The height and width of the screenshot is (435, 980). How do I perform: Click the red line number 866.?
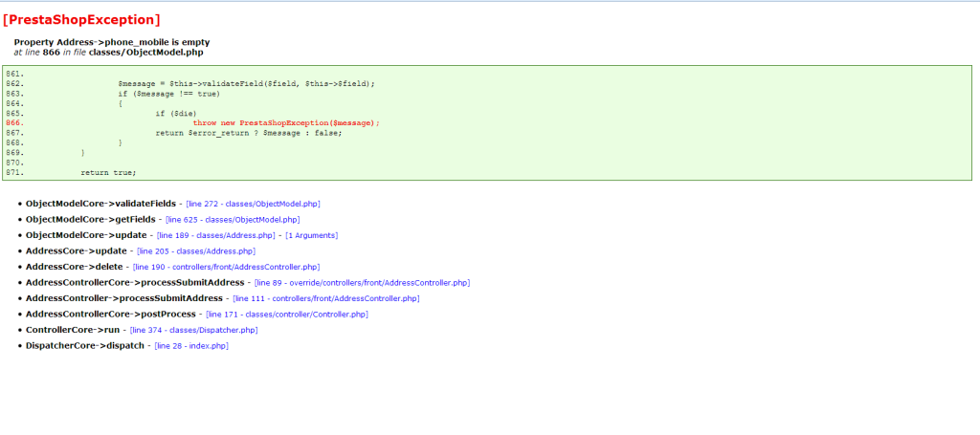pos(15,123)
